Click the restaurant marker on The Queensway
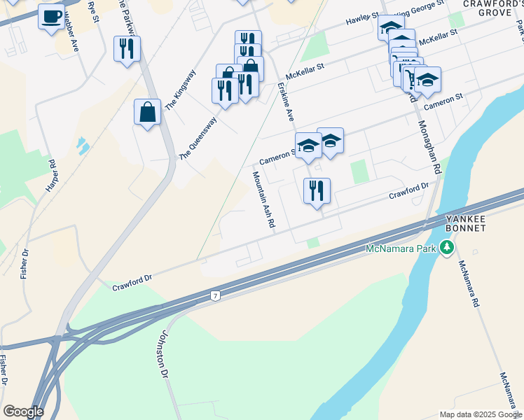This screenshot has width=524, height=420. (226, 92)
